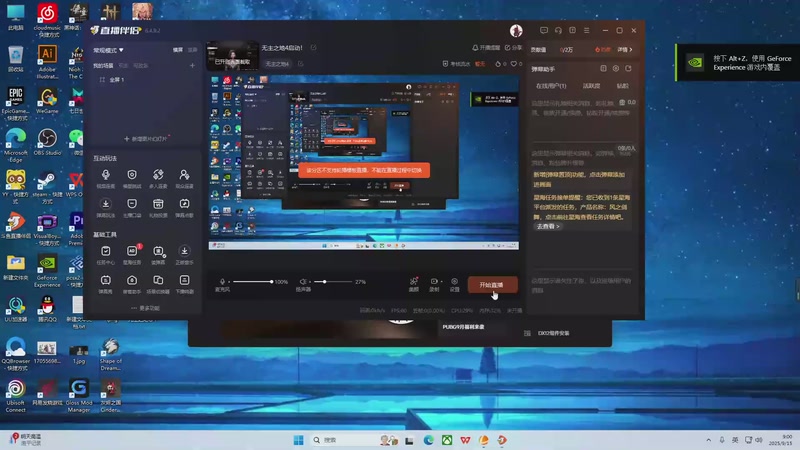Select the 我的场景 tab
Screen dimensions: 800x450
pyautogui.click(x=103, y=66)
